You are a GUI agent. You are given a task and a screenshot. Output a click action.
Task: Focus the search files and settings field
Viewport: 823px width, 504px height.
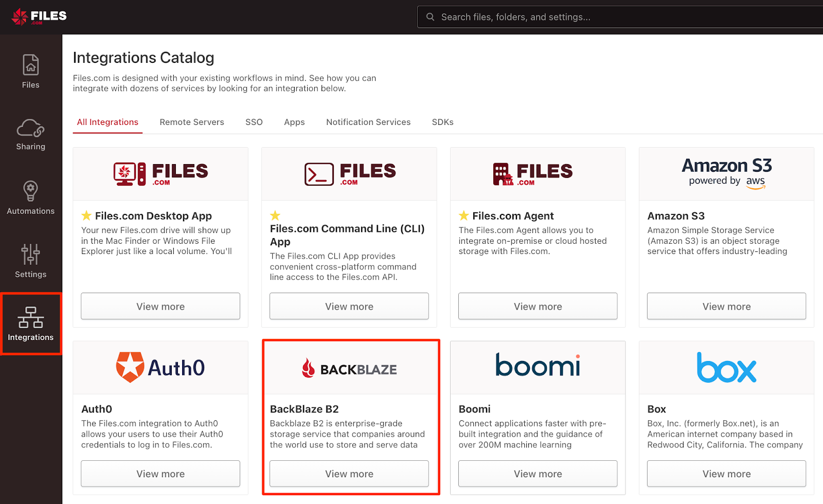pyautogui.click(x=620, y=17)
